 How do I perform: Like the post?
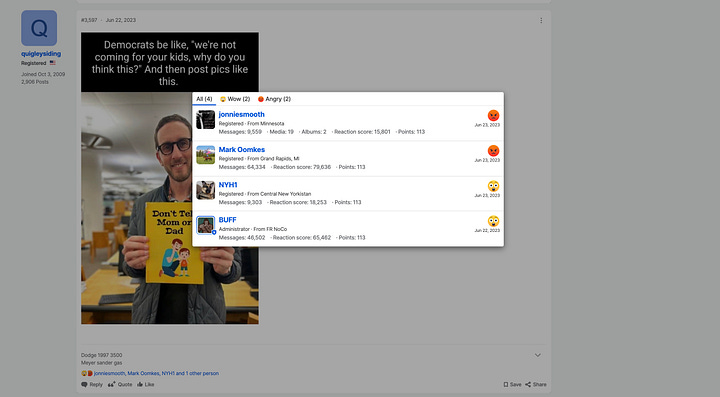(146, 385)
